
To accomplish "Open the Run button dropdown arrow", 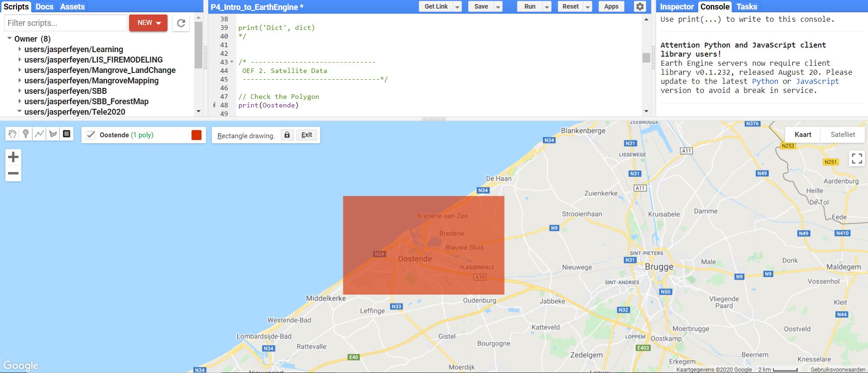I will tap(547, 7).
